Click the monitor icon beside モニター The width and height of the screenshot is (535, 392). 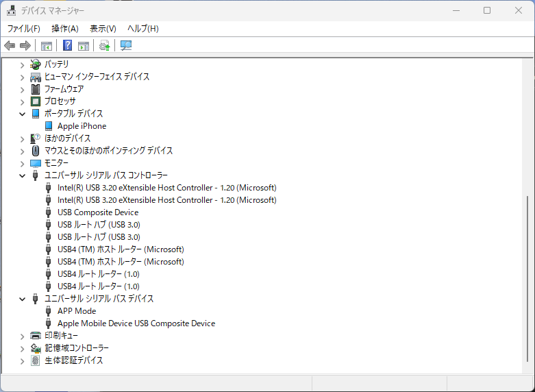coord(35,163)
